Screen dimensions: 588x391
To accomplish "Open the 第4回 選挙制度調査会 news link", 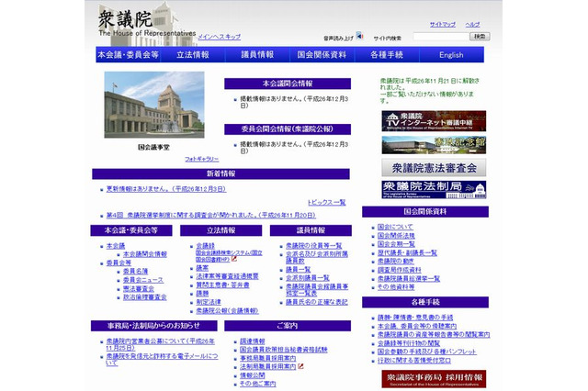I will click(211, 216).
